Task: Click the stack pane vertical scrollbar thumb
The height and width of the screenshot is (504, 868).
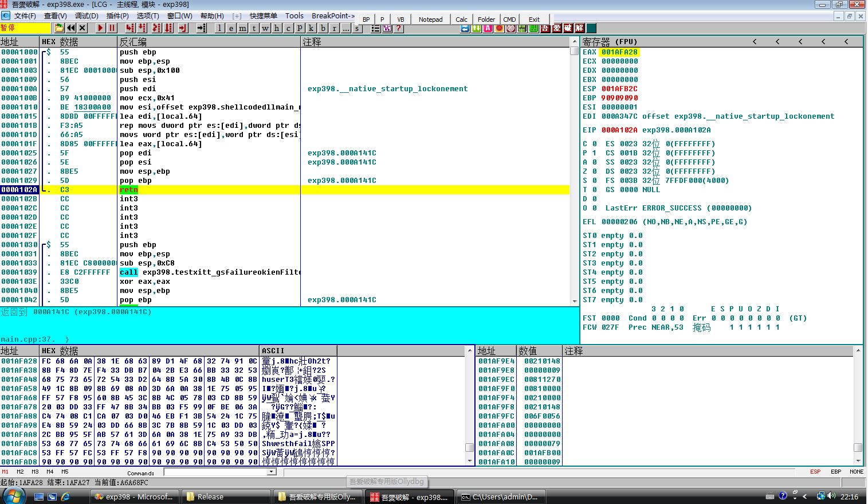Action: 858,447
